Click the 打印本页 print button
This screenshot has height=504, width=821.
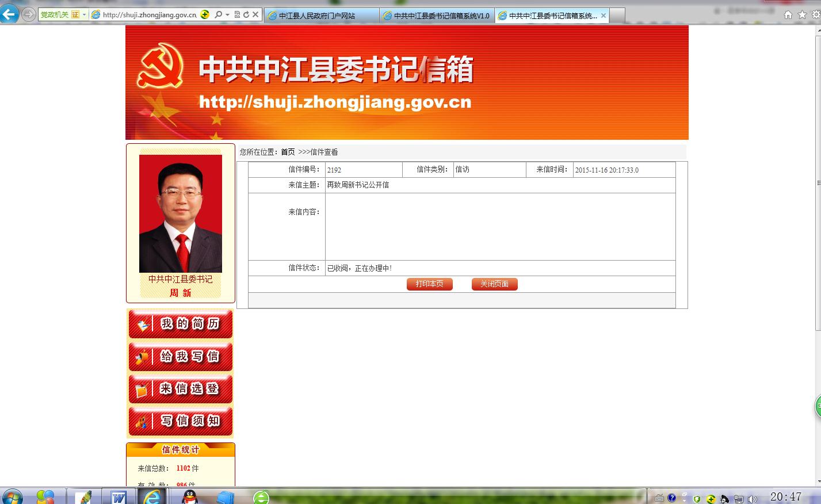(429, 284)
